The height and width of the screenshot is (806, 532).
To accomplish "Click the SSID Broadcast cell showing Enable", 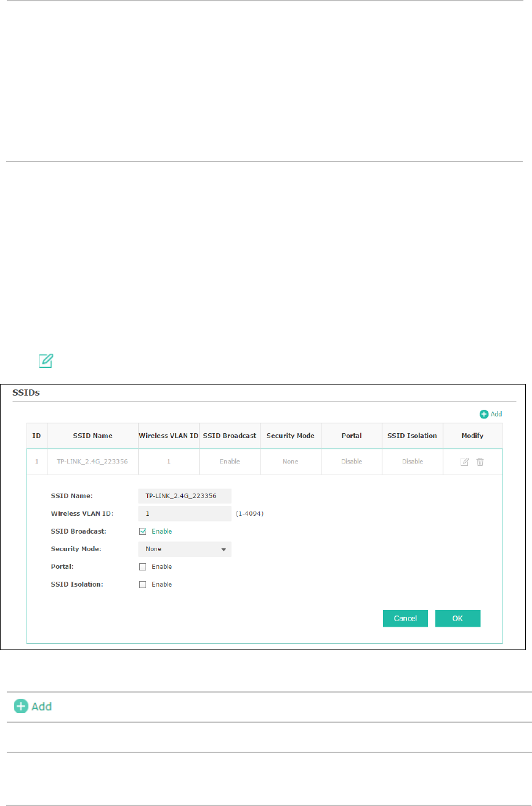I will (x=229, y=462).
